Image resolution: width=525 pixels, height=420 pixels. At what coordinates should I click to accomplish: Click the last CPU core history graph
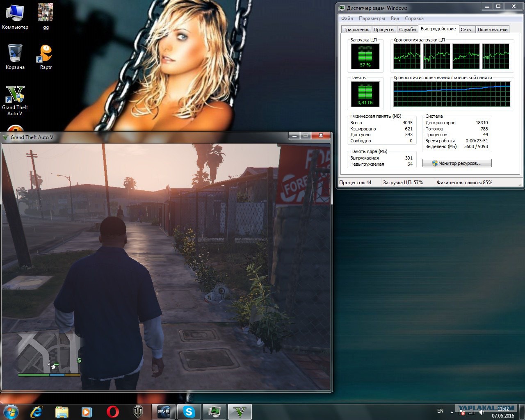496,57
